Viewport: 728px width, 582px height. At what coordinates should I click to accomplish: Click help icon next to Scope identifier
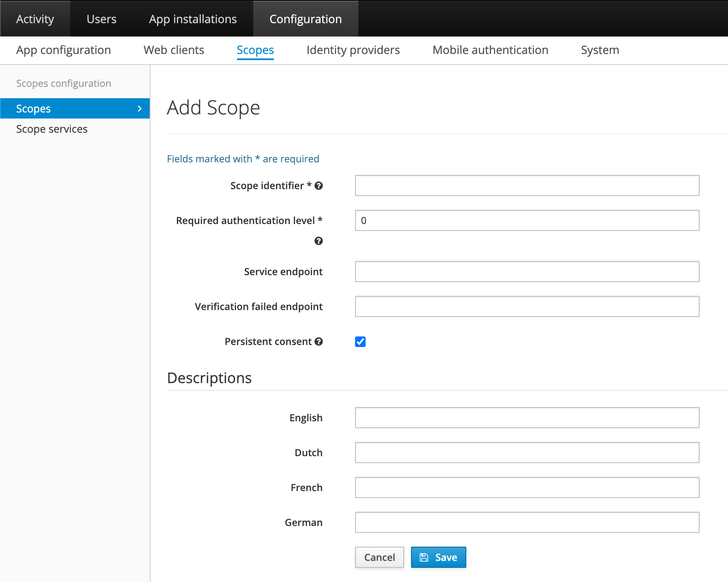click(x=319, y=186)
